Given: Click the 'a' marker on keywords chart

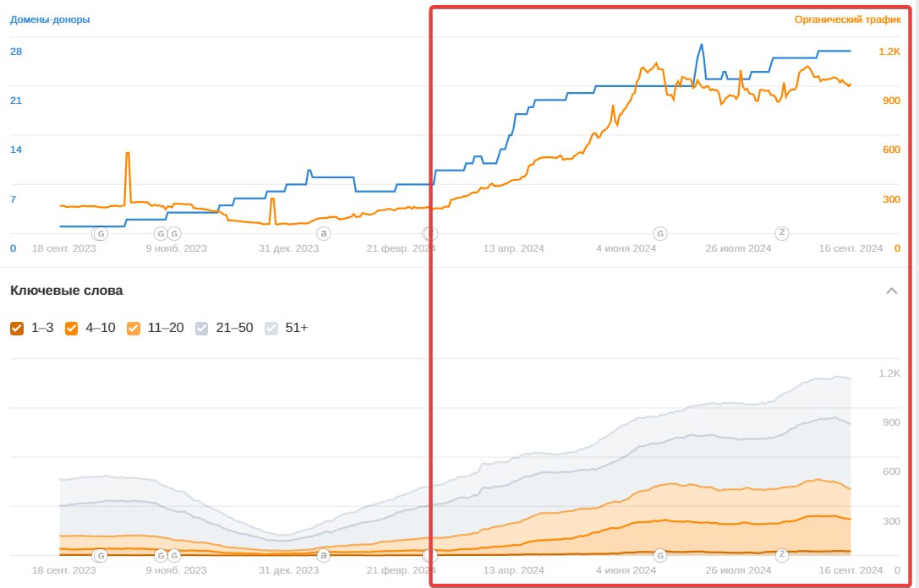Looking at the screenshot, I should tap(322, 555).
